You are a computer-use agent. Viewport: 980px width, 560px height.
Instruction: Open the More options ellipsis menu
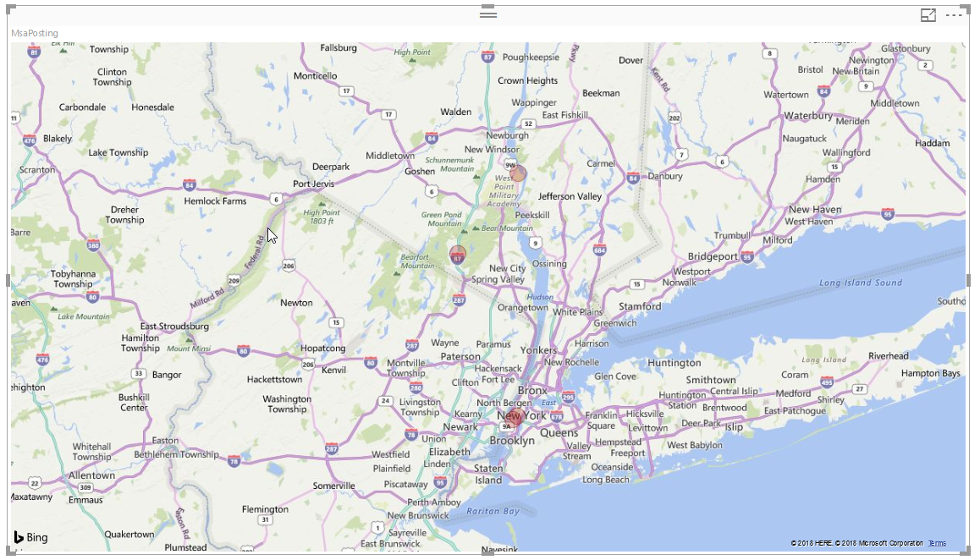(954, 15)
